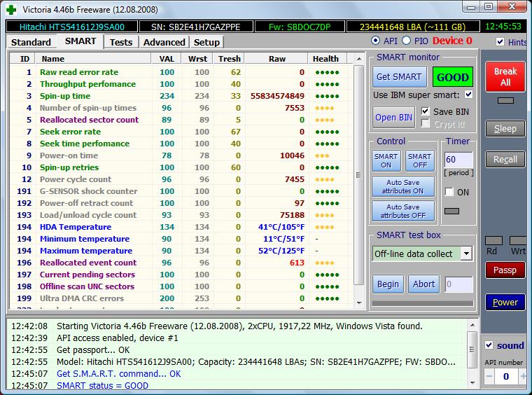The height and width of the screenshot is (395, 532).
Task: Click the Rd indicator box
Action: pos(493,241)
